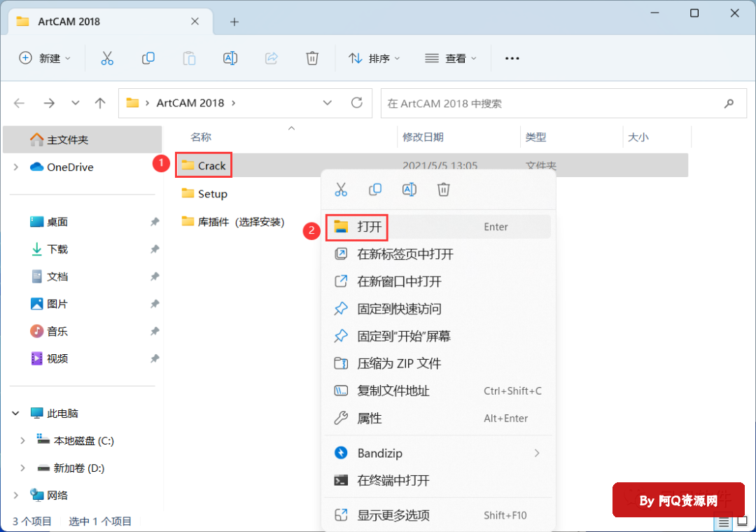Viewport: 756px width, 532px height.
Task: Navigate up one folder level
Action: coord(100,103)
